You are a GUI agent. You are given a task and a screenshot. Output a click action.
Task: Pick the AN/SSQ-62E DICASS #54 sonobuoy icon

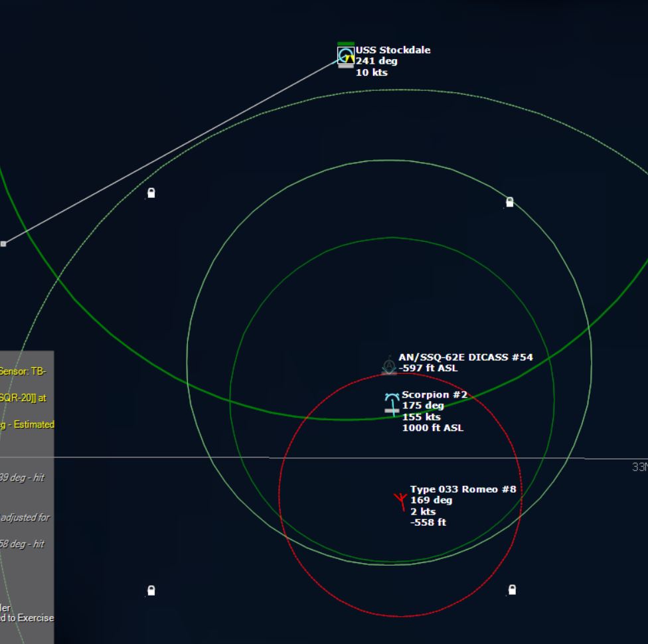coord(389,366)
